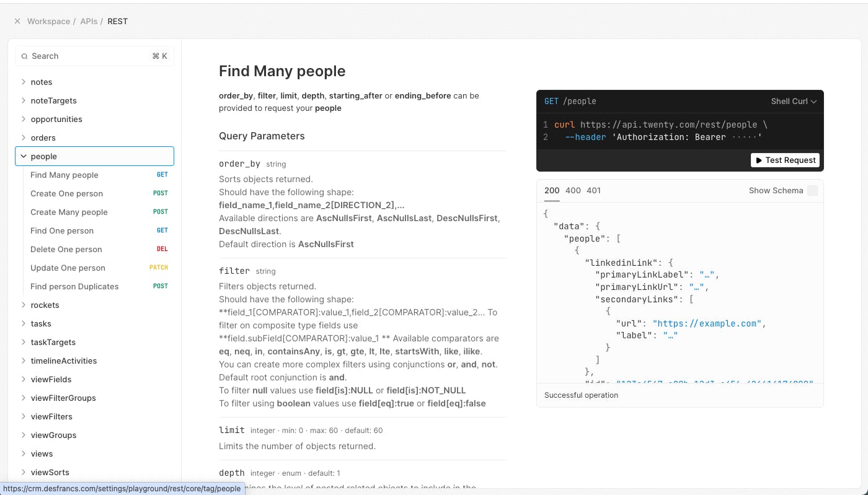Click the search magnifier icon

point(25,56)
